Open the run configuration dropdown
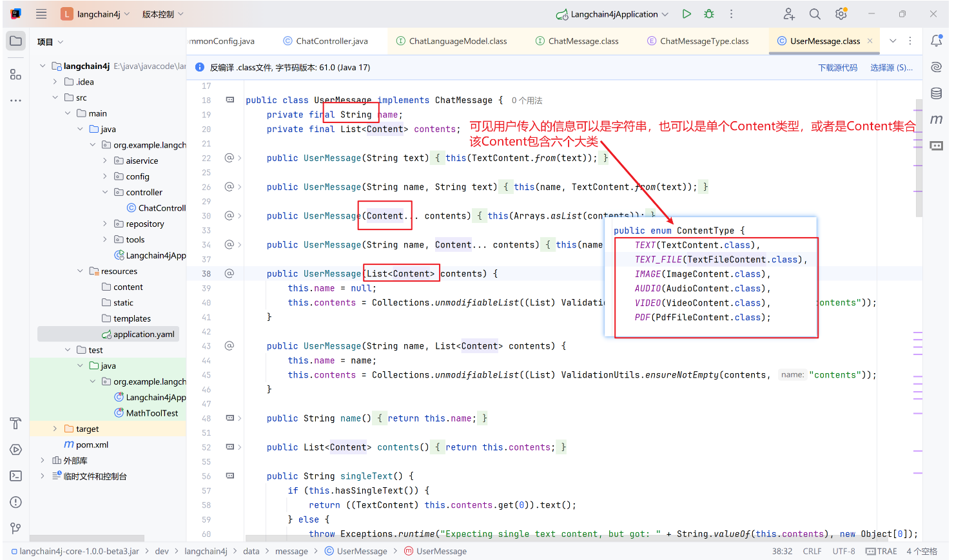The image size is (954, 560). [612, 14]
